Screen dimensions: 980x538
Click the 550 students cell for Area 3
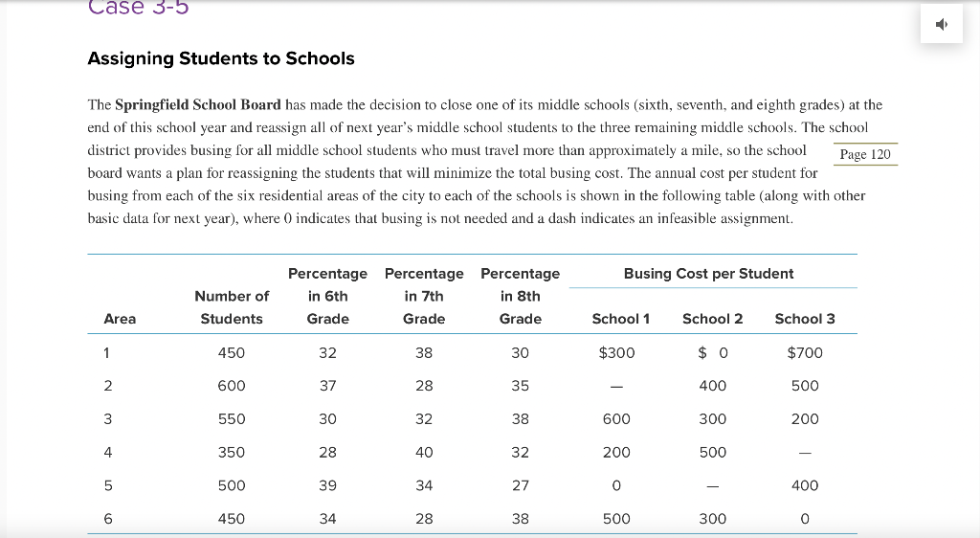(232, 419)
